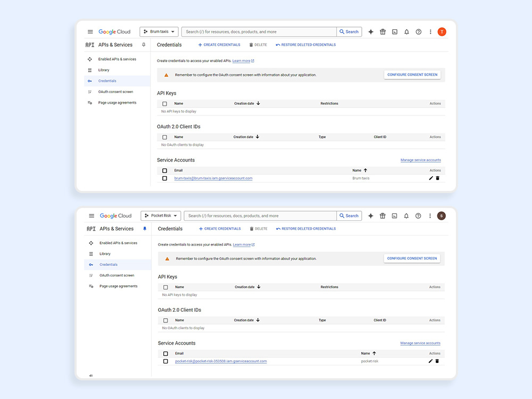
Task: Open the Brum taxis project selector
Action: tap(159, 32)
